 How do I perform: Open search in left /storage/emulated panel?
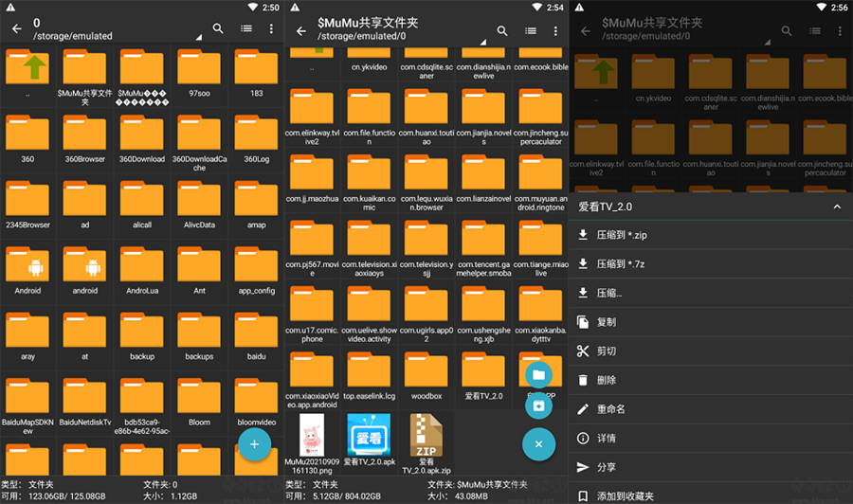pyautogui.click(x=218, y=28)
